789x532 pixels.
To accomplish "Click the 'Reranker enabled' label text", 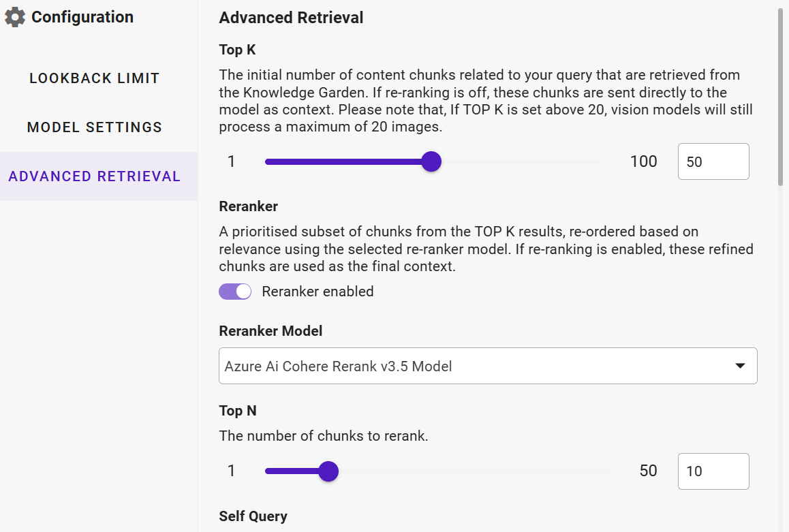I will 318,292.
